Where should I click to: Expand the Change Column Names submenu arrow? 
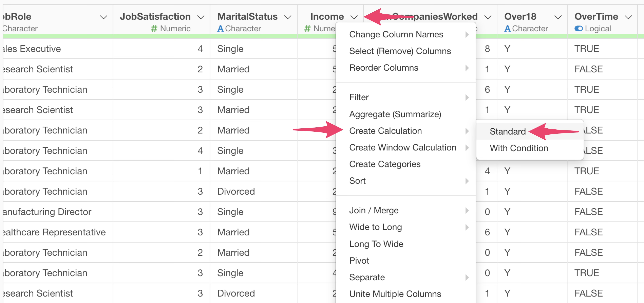(467, 34)
